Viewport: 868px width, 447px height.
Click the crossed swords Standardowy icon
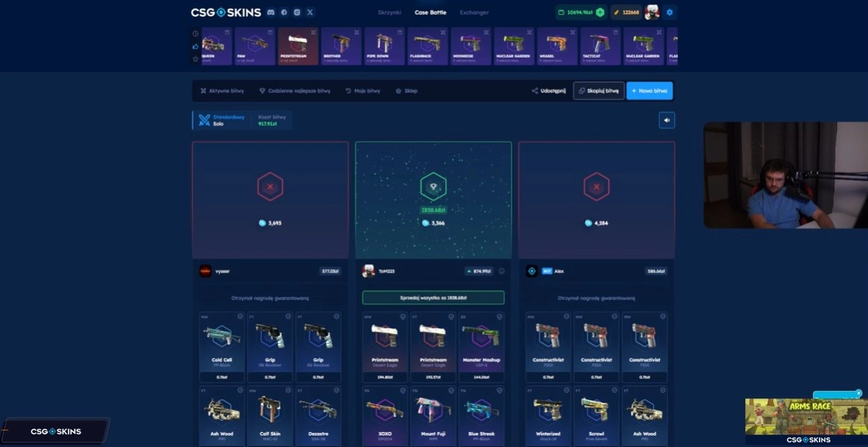click(204, 120)
